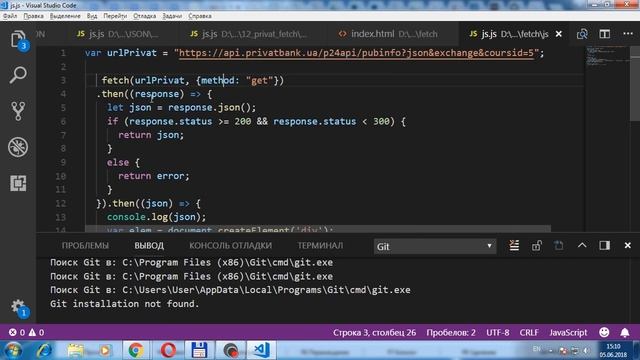Open Opera from the taskbar
Screen dimensions: 640x360
168,350
